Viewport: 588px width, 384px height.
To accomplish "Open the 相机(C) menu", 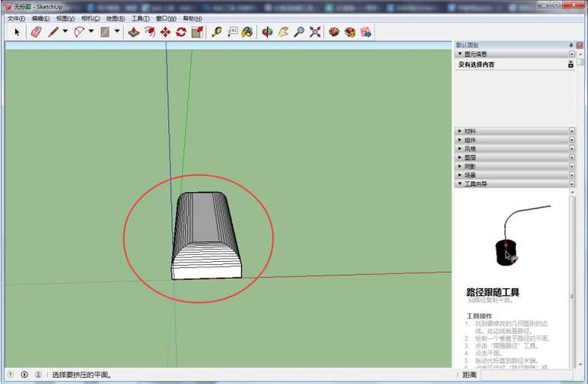I will tap(91, 18).
